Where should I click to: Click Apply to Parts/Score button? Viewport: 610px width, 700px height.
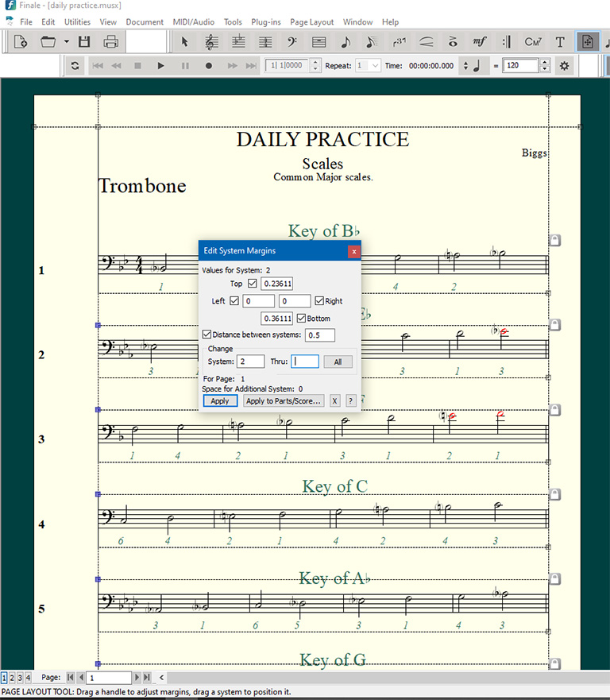tap(284, 401)
